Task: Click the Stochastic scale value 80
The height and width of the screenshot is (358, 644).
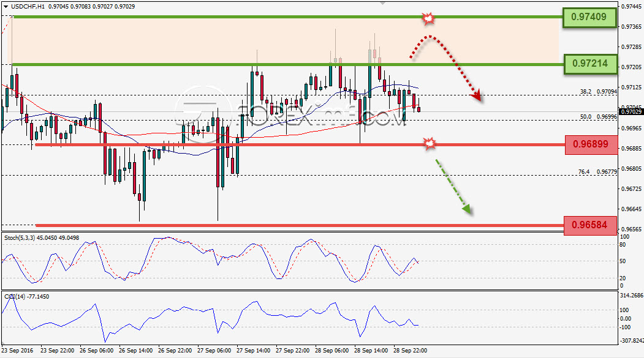Action: pyautogui.click(x=623, y=245)
